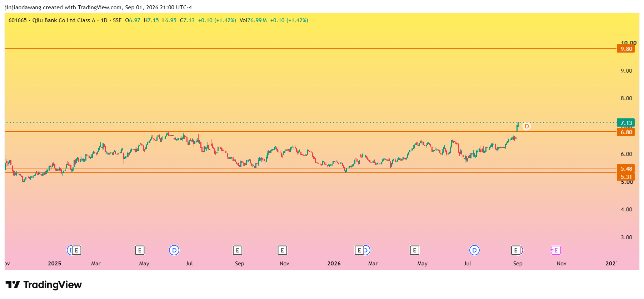
Task: Select the earnings marker above Nov 2025
Action: [282, 250]
